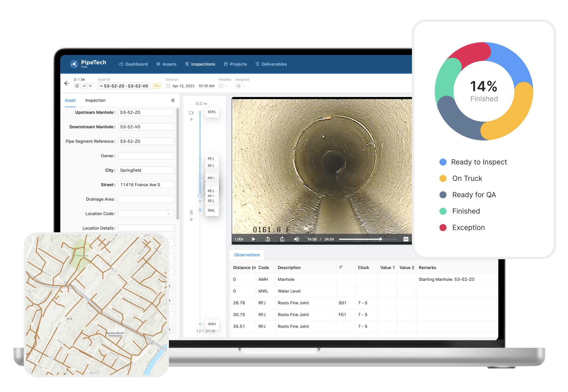This screenshot has width=568, height=392.
Task: Switch to the Inspection tab
Action: (x=95, y=100)
